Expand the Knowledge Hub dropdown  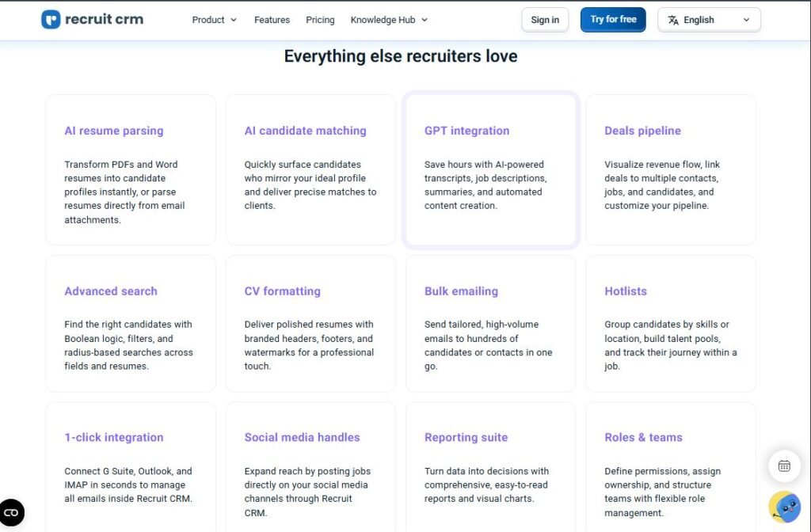coord(388,20)
